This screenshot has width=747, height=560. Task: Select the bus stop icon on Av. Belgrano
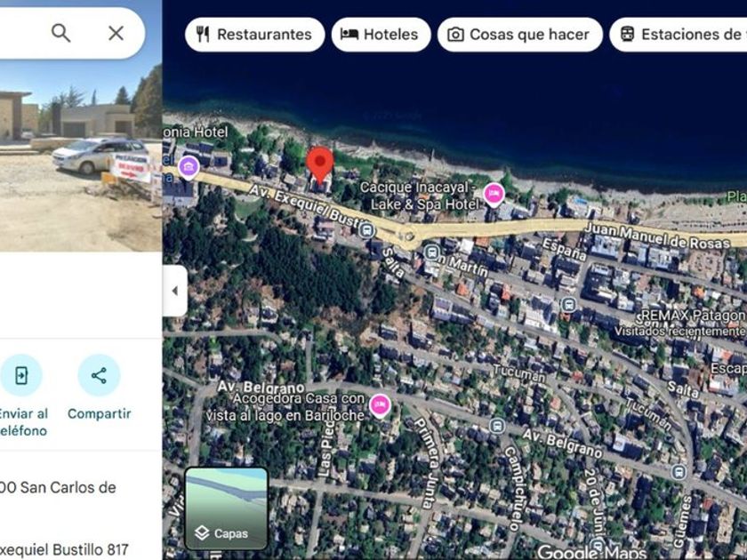[x=497, y=426]
